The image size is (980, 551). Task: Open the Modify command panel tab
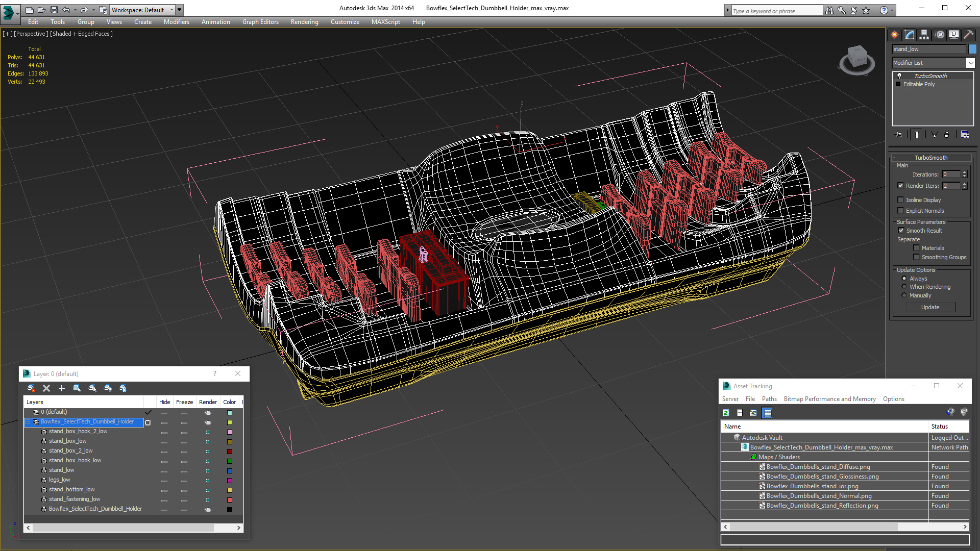click(909, 35)
